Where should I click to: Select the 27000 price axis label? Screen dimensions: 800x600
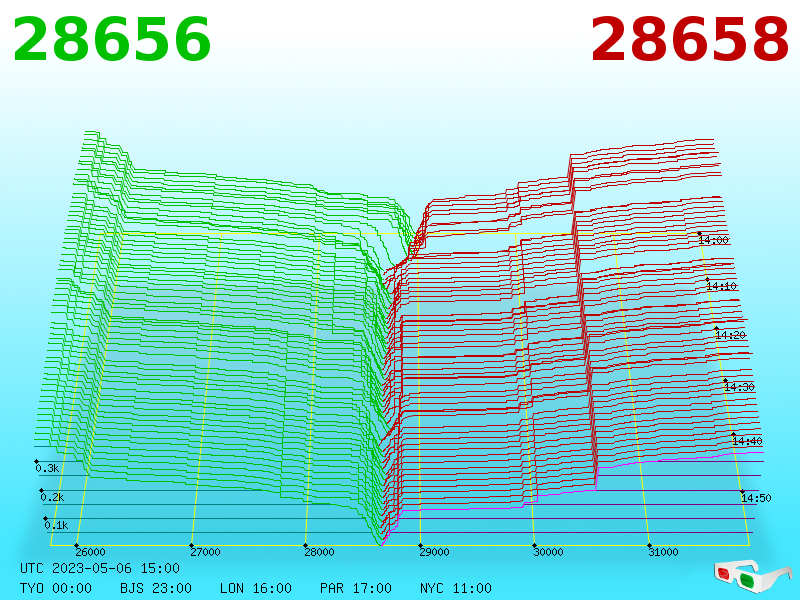205,552
